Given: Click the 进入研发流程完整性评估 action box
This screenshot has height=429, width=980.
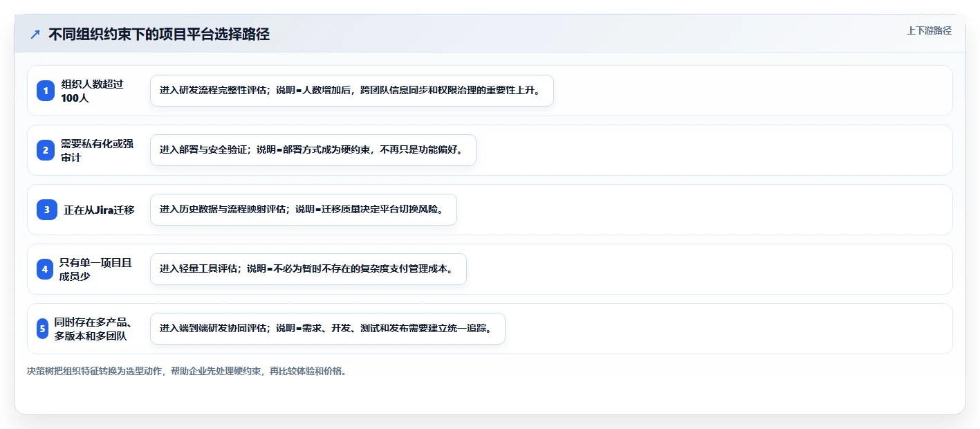Looking at the screenshot, I should pos(352,91).
